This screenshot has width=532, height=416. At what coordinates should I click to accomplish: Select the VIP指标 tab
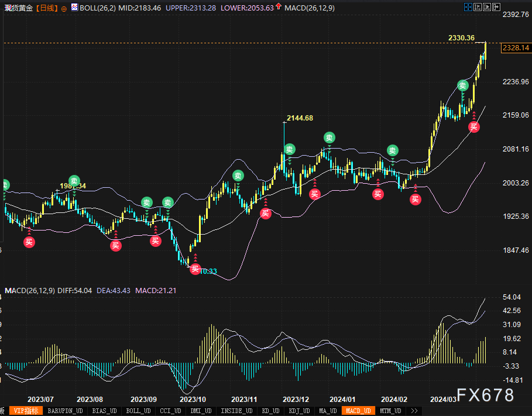26,411
